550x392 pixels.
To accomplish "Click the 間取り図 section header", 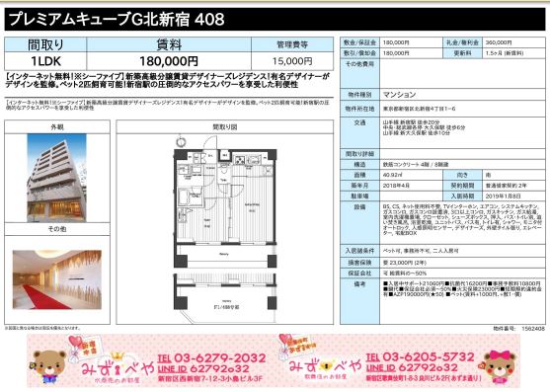I will pos(225,127).
